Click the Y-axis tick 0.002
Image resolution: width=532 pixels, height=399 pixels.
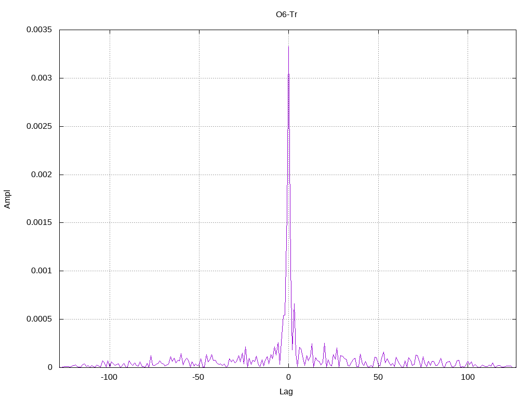pyautogui.click(x=42, y=175)
